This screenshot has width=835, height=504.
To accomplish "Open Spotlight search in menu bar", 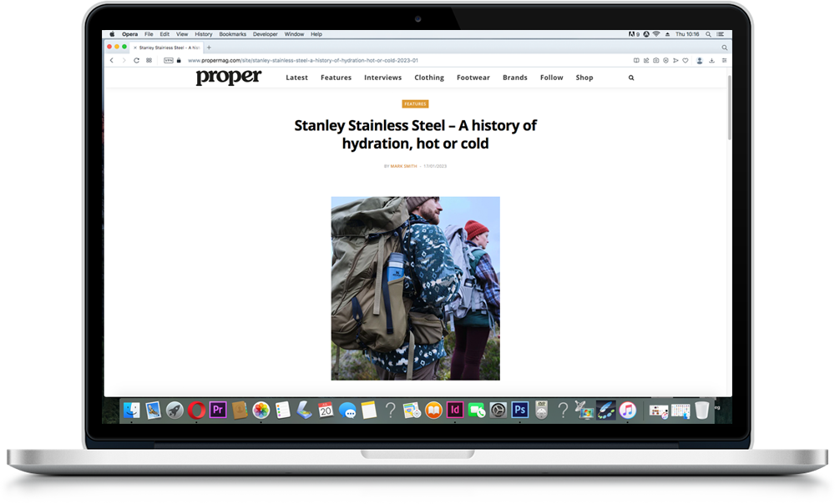I will 708,34.
